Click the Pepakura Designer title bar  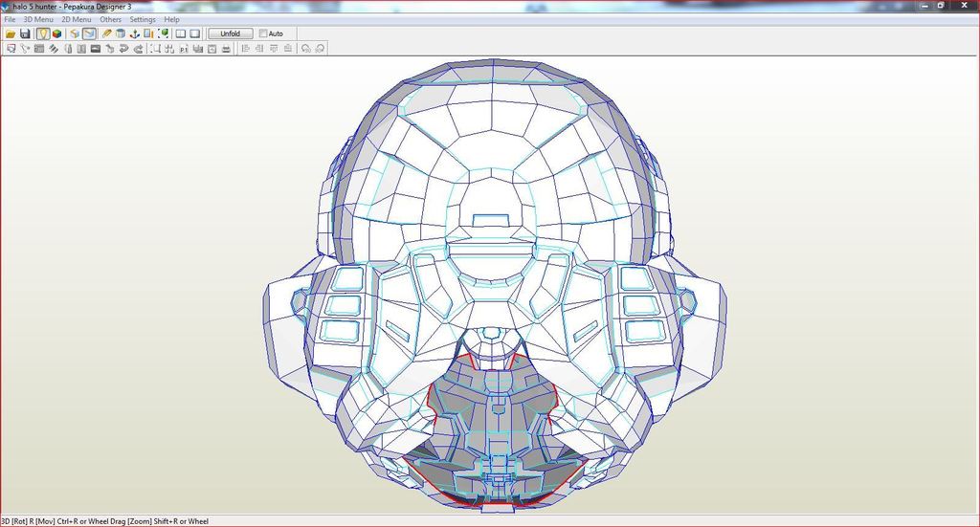click(x=490, y=7)
